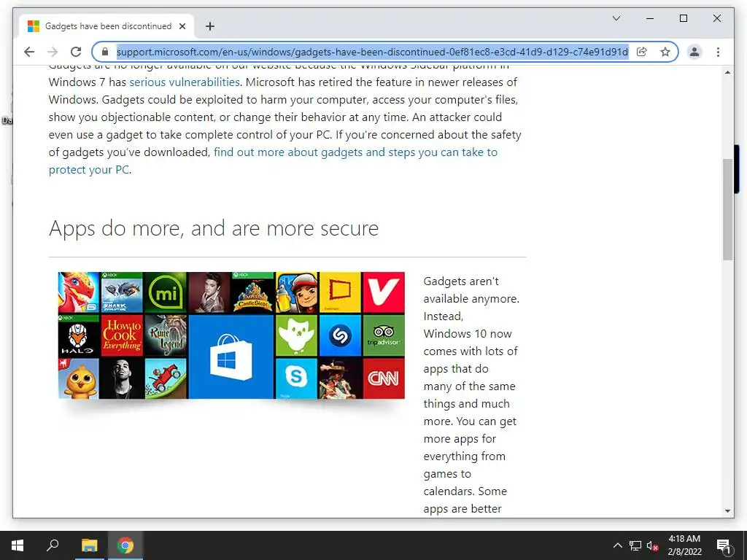
Task: Click the page scrollbar thumb
Action: 727,209
